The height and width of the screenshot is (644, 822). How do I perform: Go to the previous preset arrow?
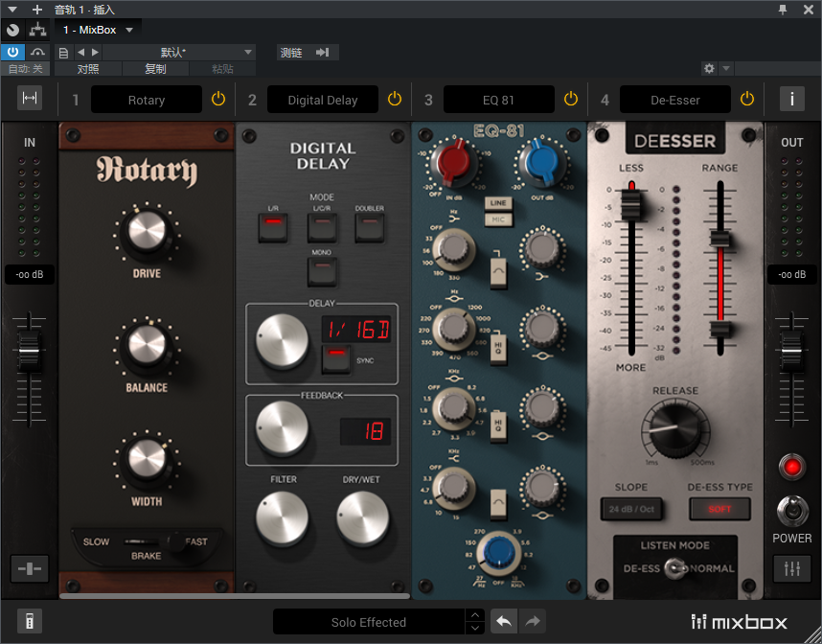80,53
